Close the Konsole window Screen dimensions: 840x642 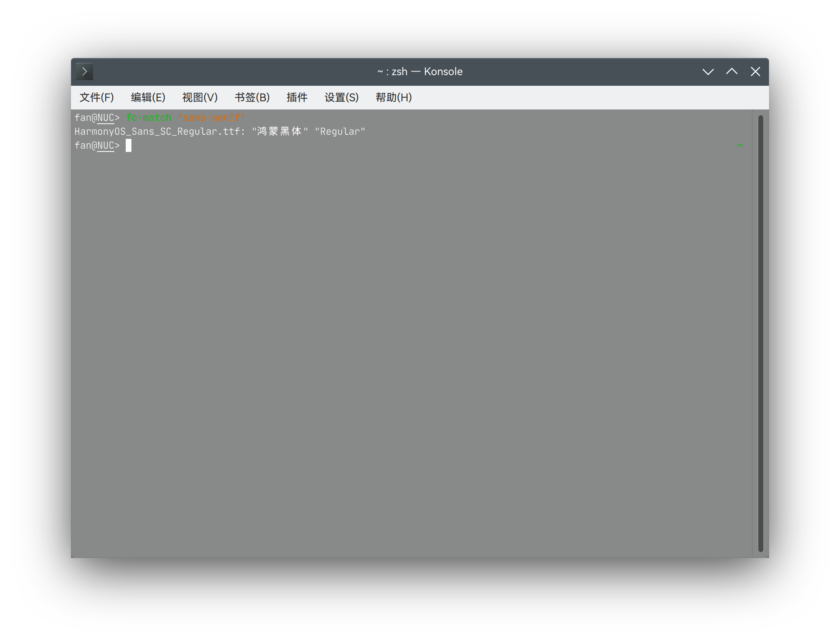[x=756, y=72]
